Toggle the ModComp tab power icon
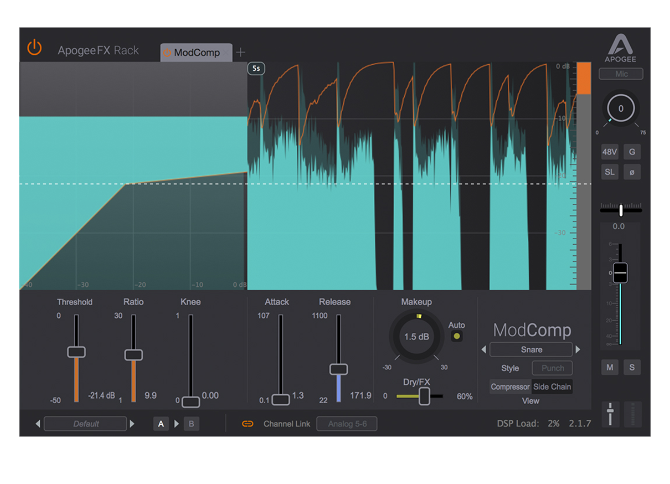 (167, 53)
